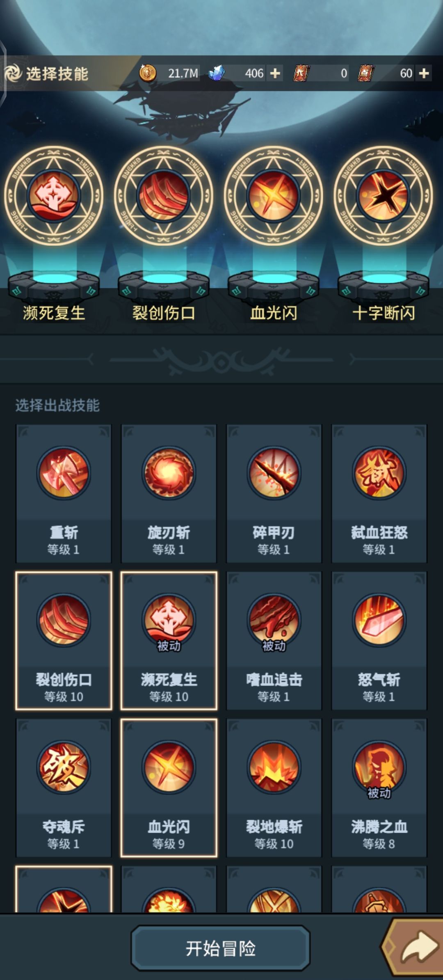The height and width of the screenshot is (980, 443).
Task: Pick the 裂地爆斩 level 10 skill
Action: pos(274,788)
